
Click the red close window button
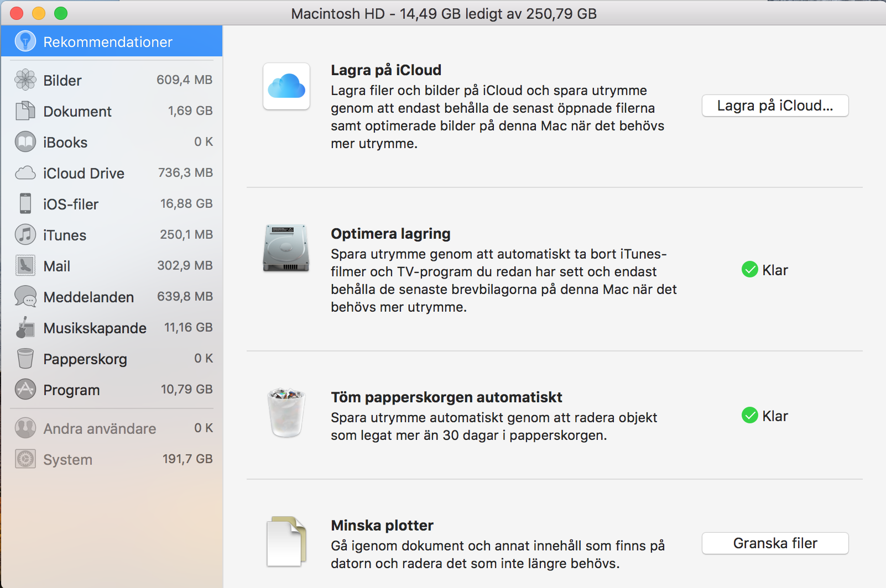[17, 13]
